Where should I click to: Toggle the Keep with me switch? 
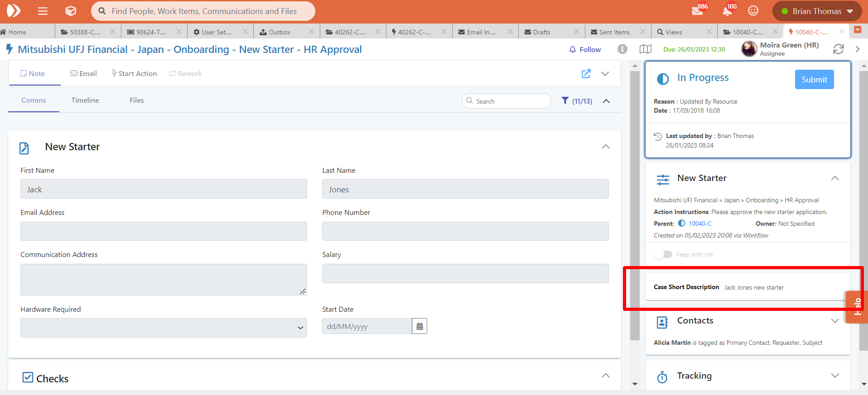(663, 255)
